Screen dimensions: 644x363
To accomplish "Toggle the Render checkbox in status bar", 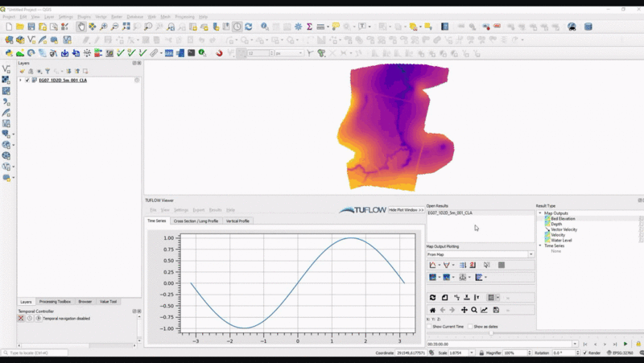I will [584, 353].
